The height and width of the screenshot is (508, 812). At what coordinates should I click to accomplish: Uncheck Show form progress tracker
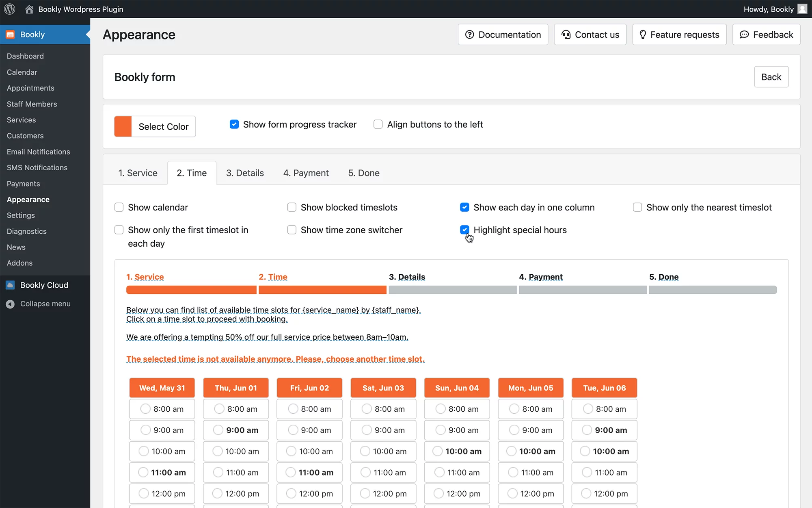click(x=234, y=124)
